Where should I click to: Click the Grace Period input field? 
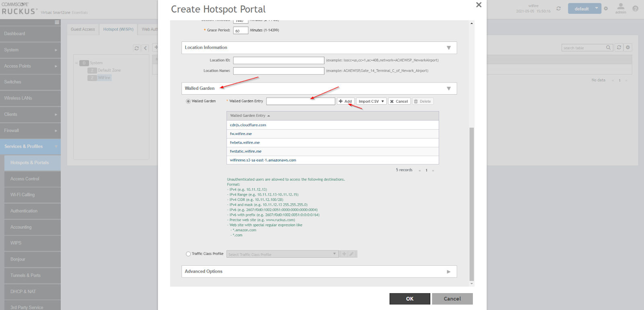[240, 31]
